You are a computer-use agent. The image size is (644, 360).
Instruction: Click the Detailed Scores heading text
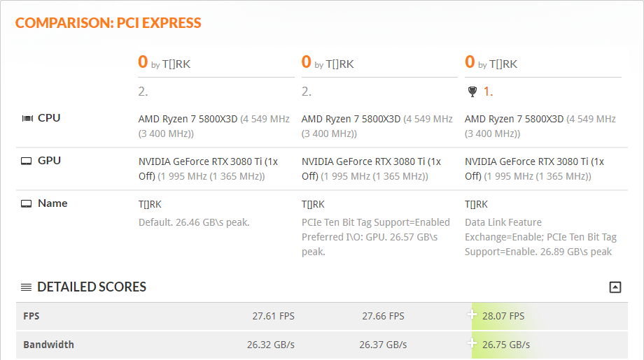click(92, 287)
